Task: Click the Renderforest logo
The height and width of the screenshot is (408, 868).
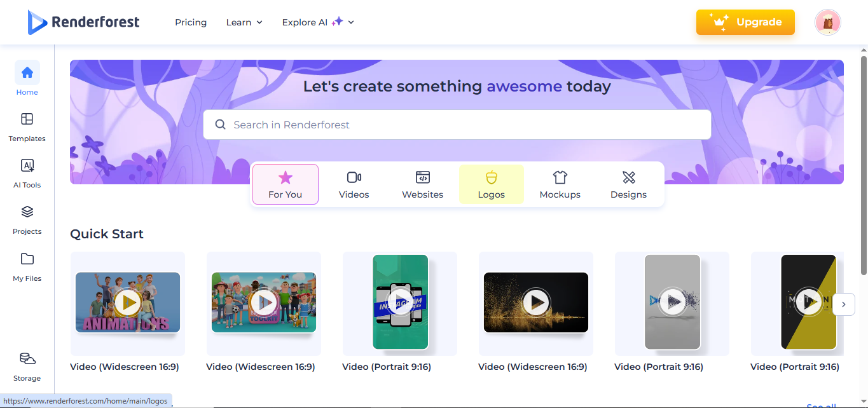Action: pyautogui.click(x=83, y=22)
